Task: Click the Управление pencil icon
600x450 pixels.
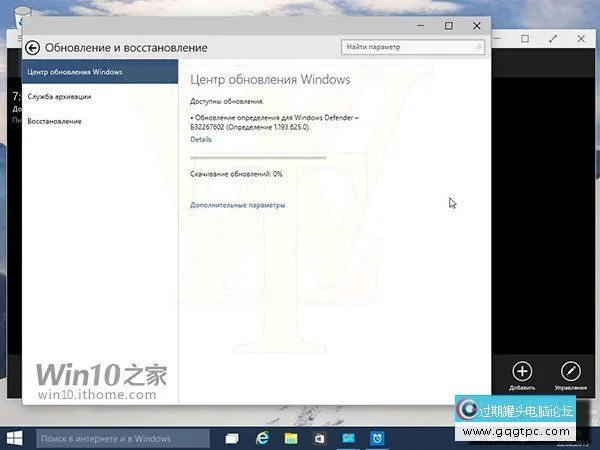Action: point(570,371)
